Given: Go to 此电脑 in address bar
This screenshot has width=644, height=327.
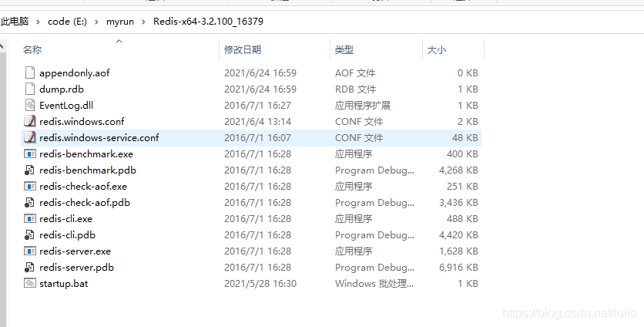Looking at the screenshot, I should [15, 22].
